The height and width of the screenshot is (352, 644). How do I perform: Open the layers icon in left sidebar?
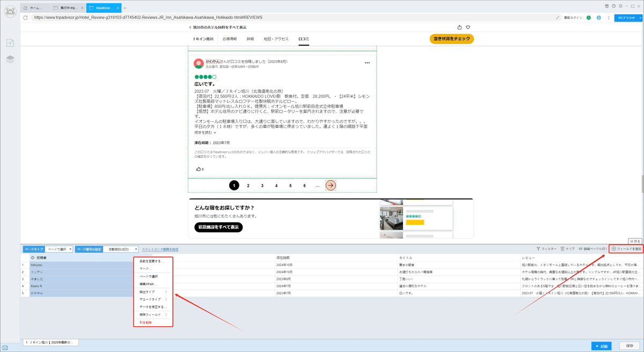tap(10, 59)
